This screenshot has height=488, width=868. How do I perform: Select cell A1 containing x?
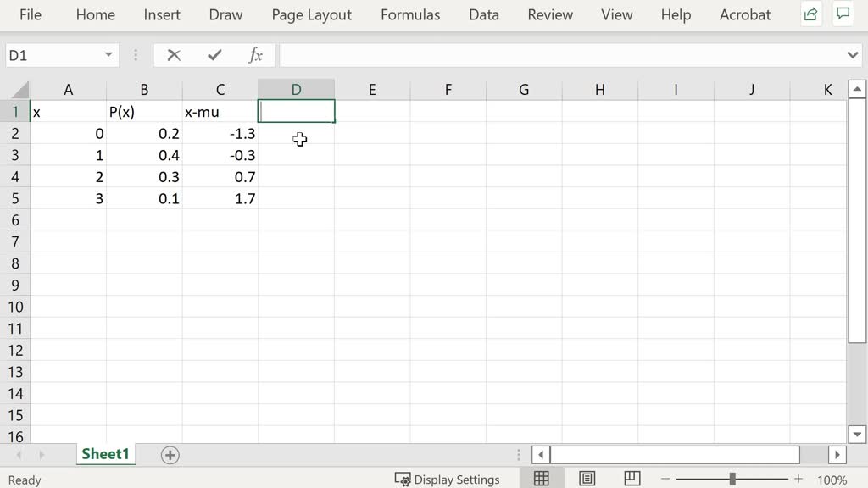[68, 112]
